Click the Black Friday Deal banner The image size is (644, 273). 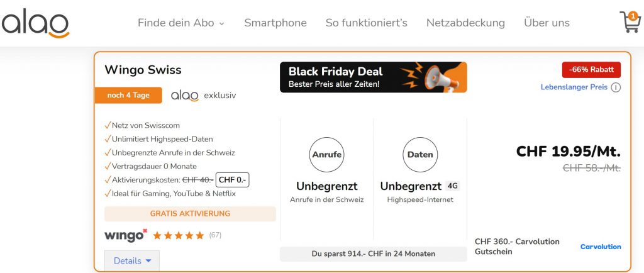tap(373, 77)
